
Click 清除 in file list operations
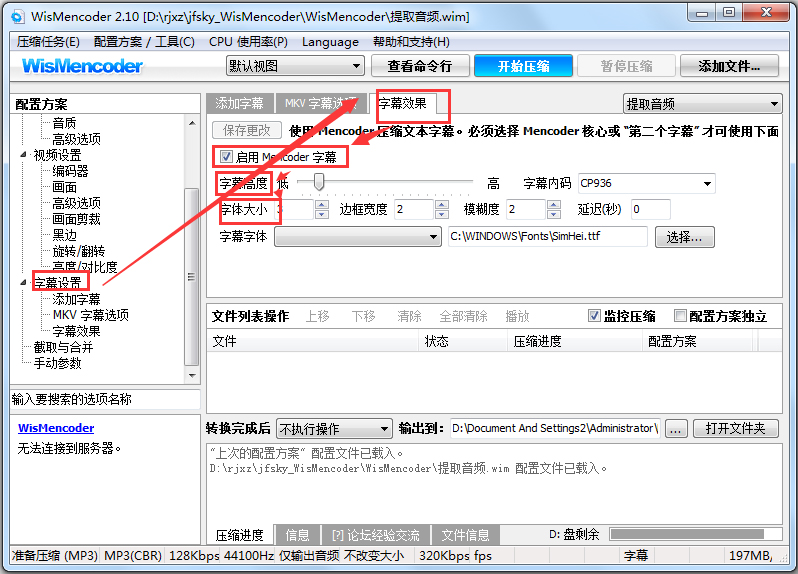(x=409, y=317)
